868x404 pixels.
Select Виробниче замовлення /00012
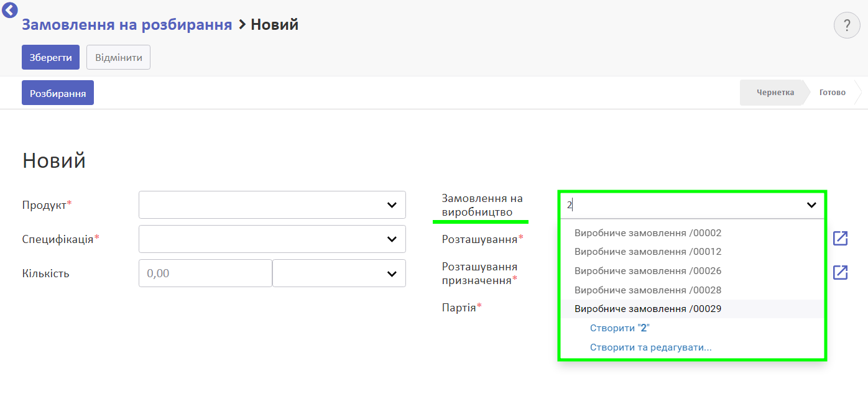(x=647, y=252)
